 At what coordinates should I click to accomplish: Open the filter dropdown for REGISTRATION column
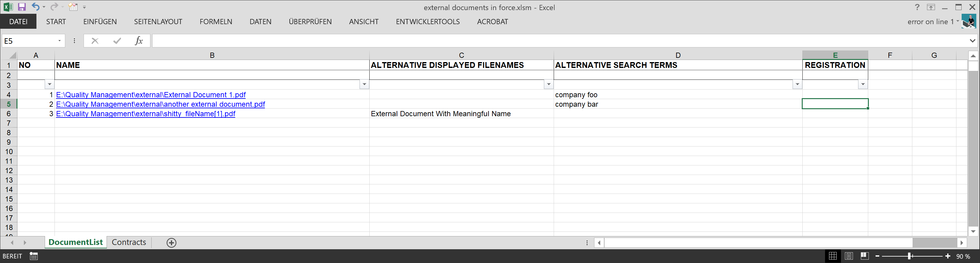coord(863,84)
